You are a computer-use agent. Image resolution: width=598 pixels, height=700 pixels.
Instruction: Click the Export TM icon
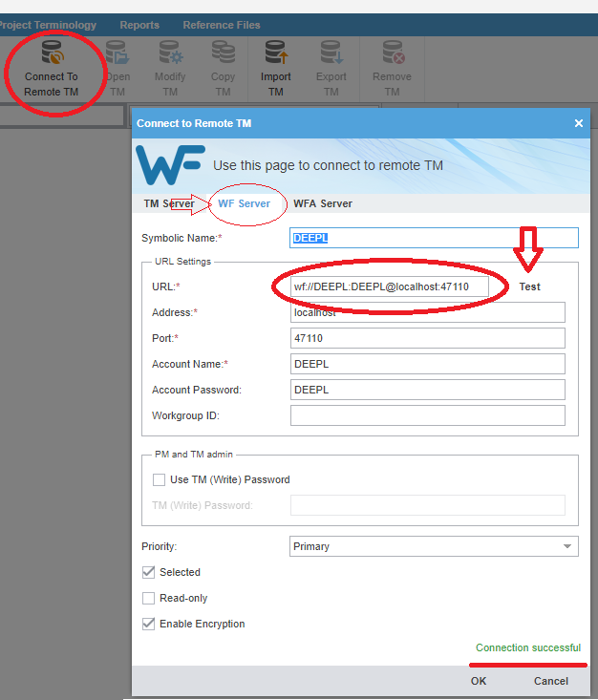click(x=331, y=53)
